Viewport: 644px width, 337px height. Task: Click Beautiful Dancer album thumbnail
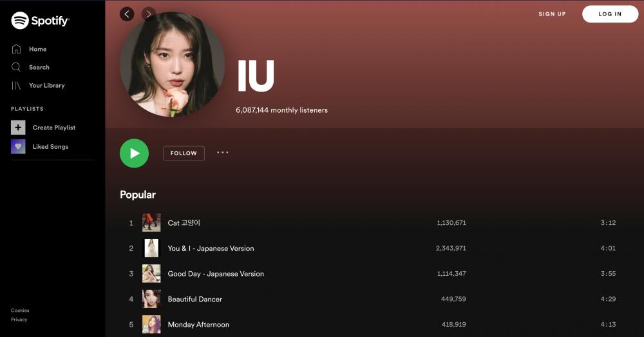coord(151,299)
